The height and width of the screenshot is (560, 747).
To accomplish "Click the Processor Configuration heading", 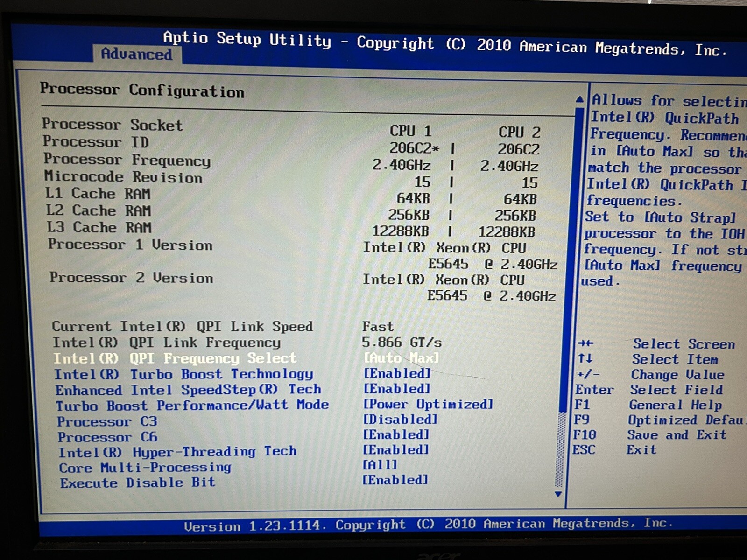I will [142, 90].
